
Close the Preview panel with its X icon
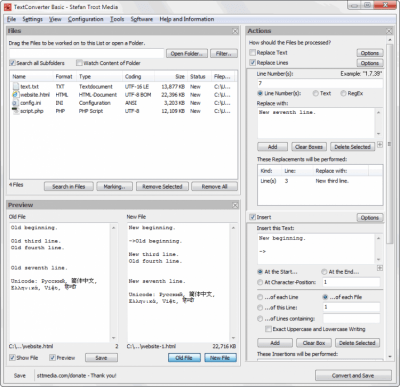235,205
